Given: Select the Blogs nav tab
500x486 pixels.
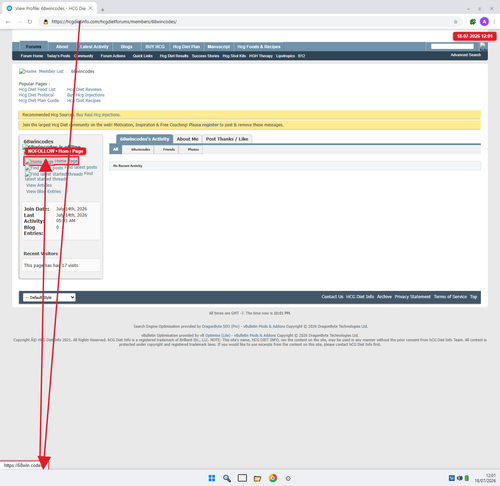Looking at the screenshot, I should coord(126,47).
